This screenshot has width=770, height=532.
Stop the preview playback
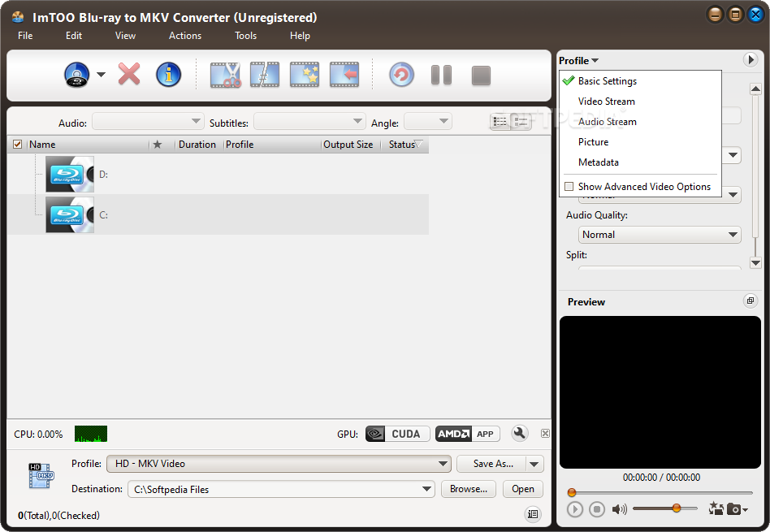(x=597, y=509)
